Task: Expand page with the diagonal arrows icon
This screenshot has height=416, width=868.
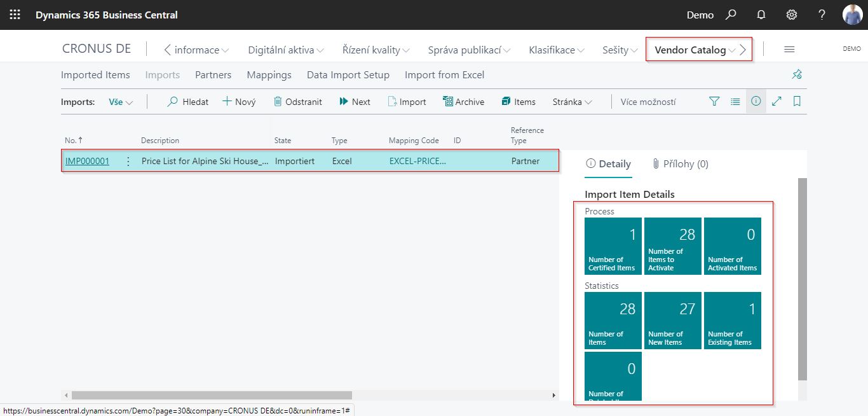Action: tap(776, 101)
